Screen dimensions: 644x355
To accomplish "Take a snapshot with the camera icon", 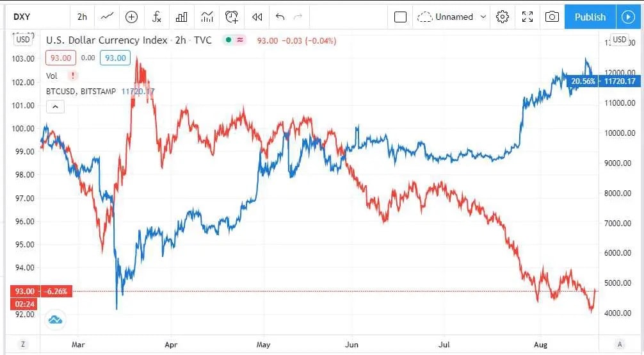I will pos(552,17).
